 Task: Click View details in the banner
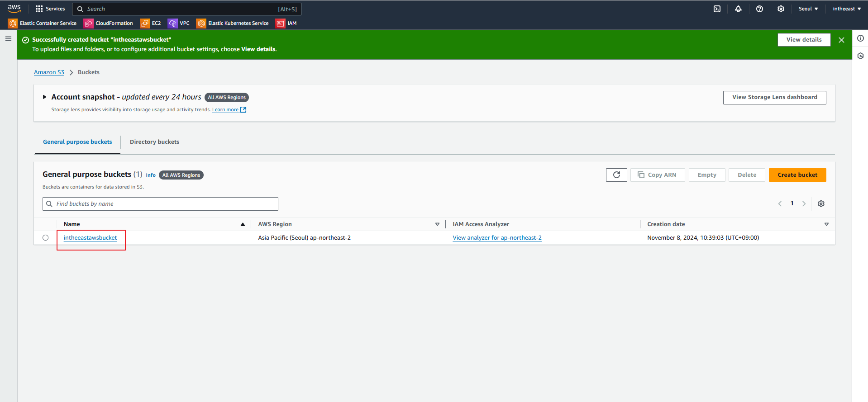(x=804, y=40)
